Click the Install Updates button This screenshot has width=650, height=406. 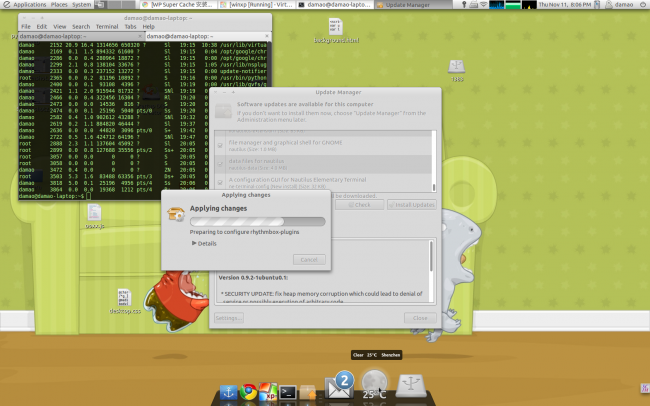(x=412, y=205)
